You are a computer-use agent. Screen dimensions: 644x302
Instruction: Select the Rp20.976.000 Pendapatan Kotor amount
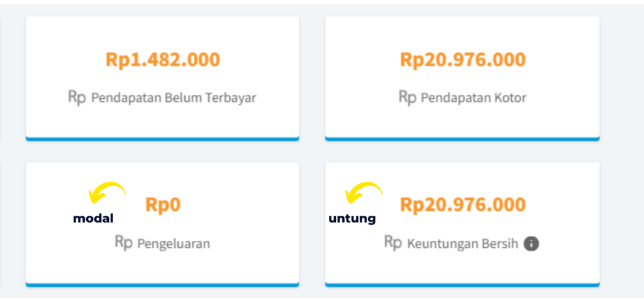coord(463,60)
